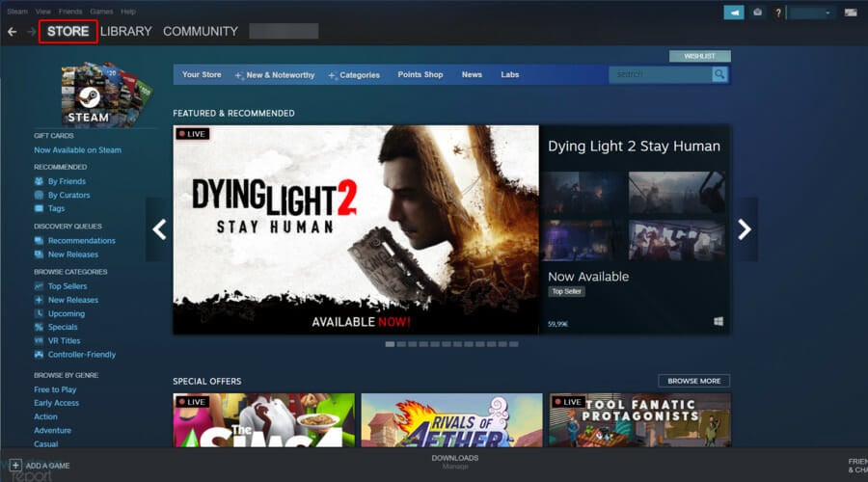Click the Controller-Friendly gamepad icon
This screenshot has height=482, width=868.
point(39,354)
